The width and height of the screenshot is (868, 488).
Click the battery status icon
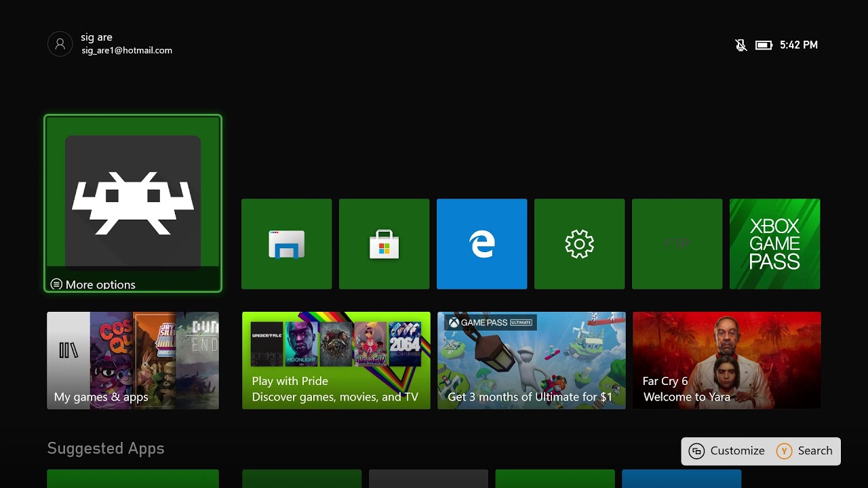point(764,45)
